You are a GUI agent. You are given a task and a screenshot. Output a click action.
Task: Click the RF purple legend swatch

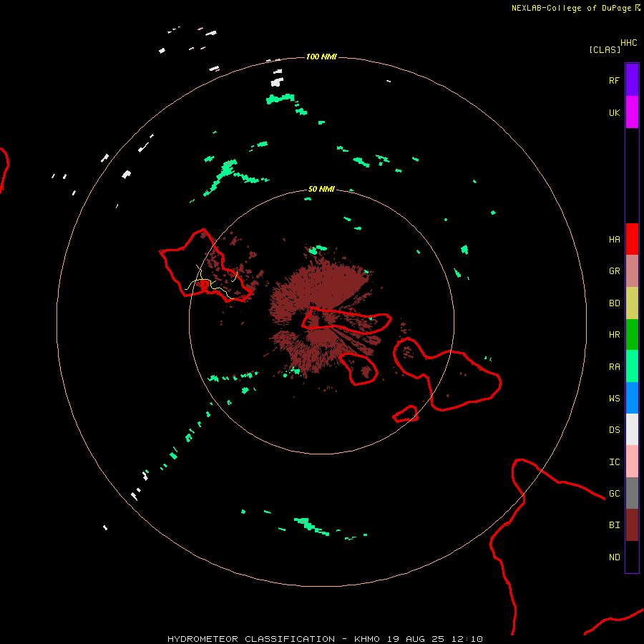(632, 80)
